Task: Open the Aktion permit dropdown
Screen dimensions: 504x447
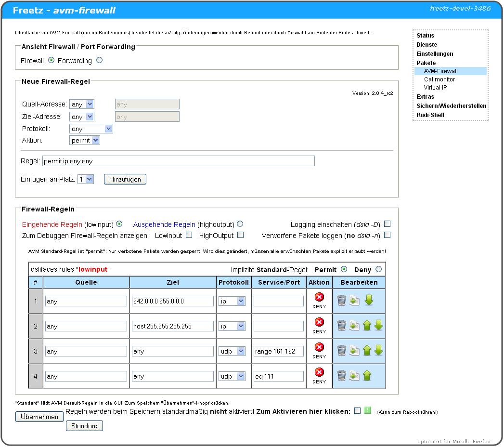Action: (85, 140)
